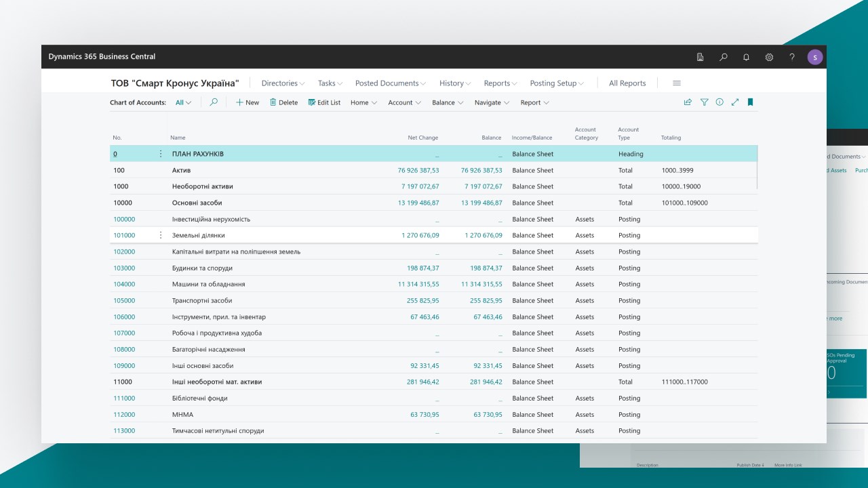Expand the Report action group in the toolbar
The width and height of the screenshot is (868, 488).
coord(534,103)
